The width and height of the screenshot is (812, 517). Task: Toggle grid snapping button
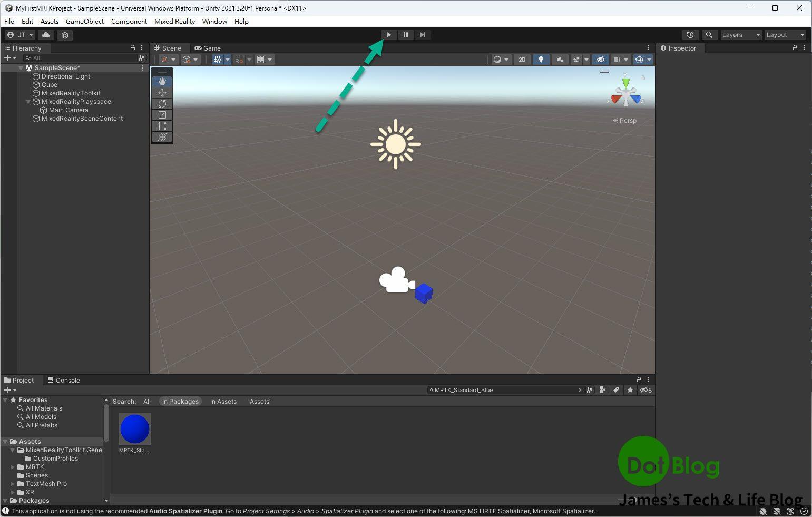pyautogui.click(x=239, y=60)
